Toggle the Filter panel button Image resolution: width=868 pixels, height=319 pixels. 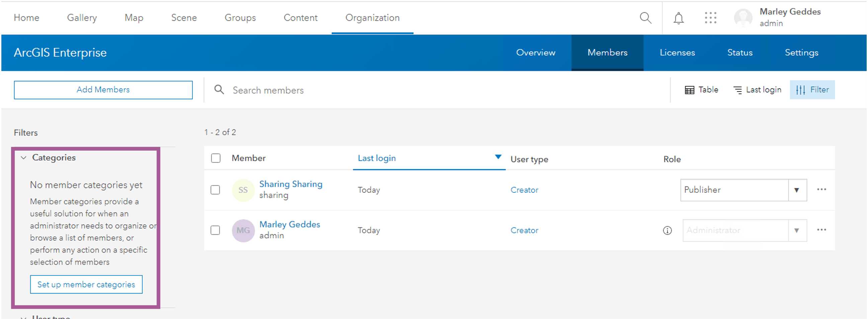tap(812, 90)
